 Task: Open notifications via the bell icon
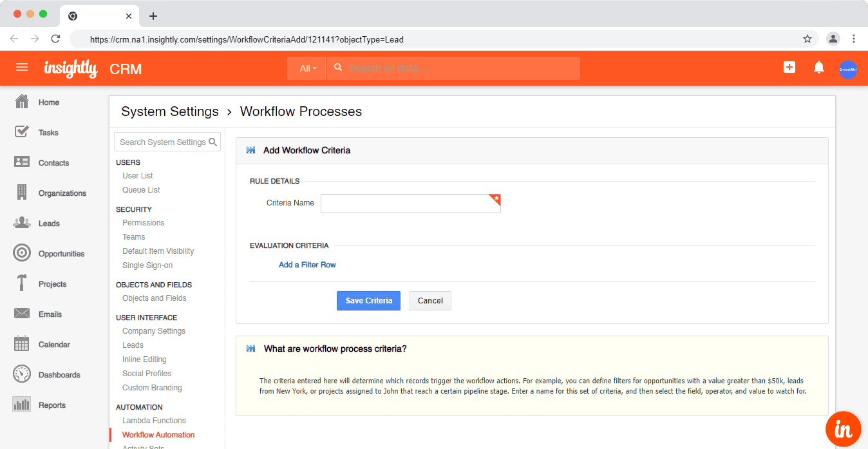[819, 67]
